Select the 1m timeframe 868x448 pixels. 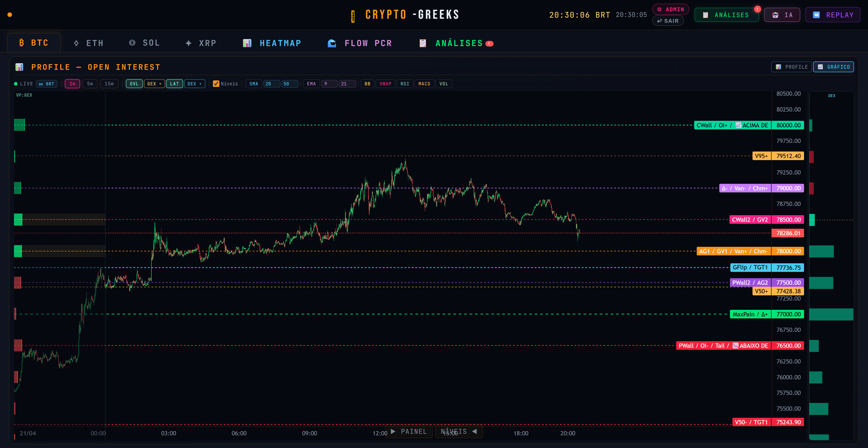(x=73, y=84)
